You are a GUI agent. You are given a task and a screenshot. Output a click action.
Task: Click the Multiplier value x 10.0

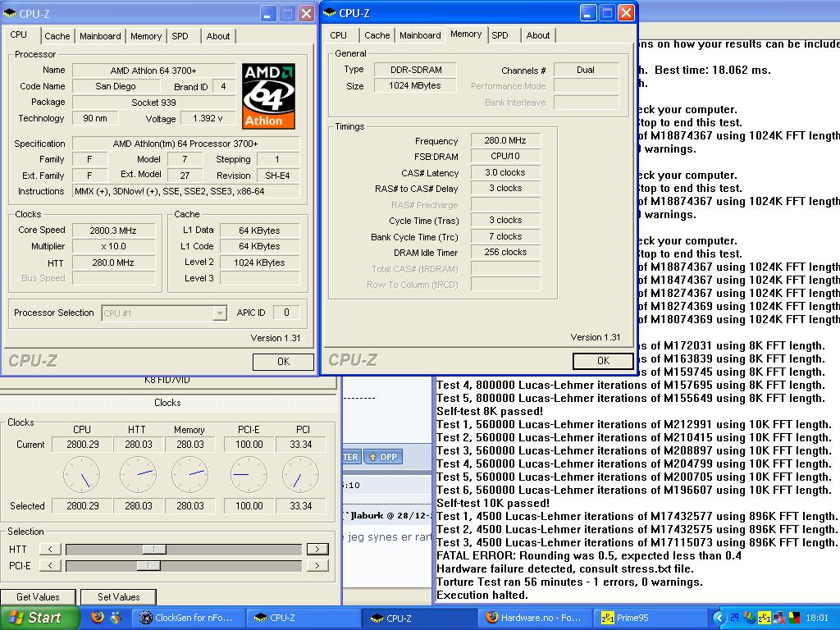[113, 246]
